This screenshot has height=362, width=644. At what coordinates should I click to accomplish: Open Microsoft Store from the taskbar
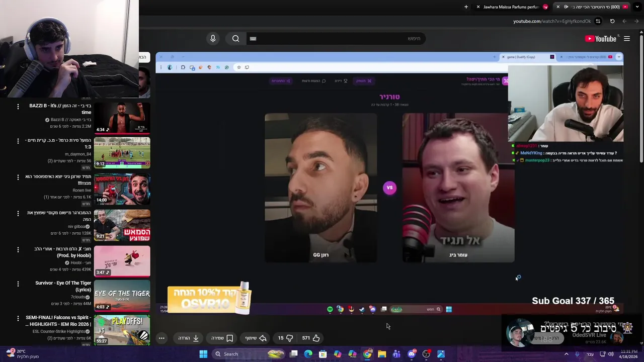point(323,354)
